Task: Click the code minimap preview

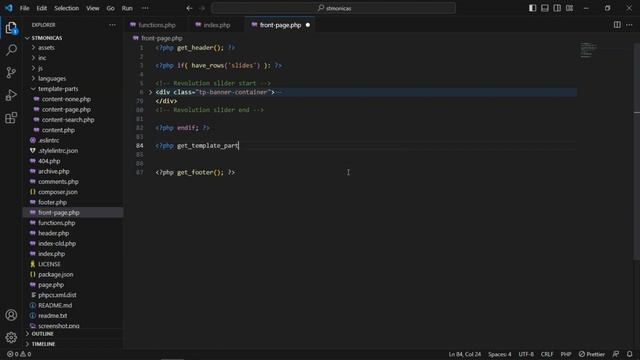Action: click(588, 50)
